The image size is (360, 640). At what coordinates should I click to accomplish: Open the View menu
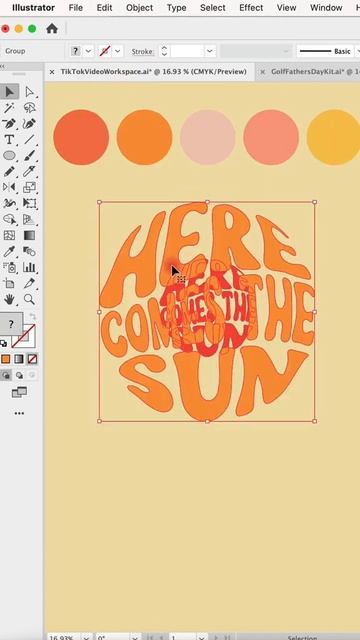286,8
